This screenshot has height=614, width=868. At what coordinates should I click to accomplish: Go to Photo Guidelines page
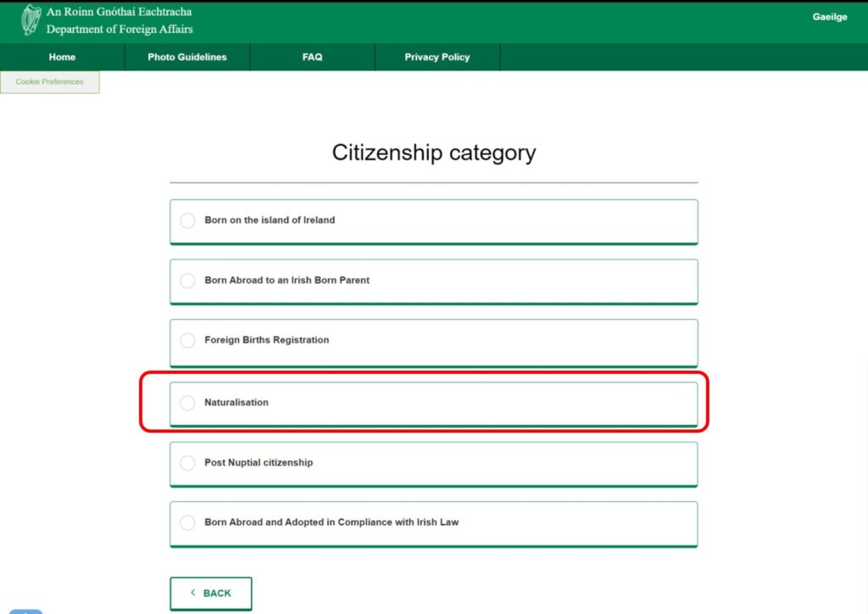click(x=186, y=57)
